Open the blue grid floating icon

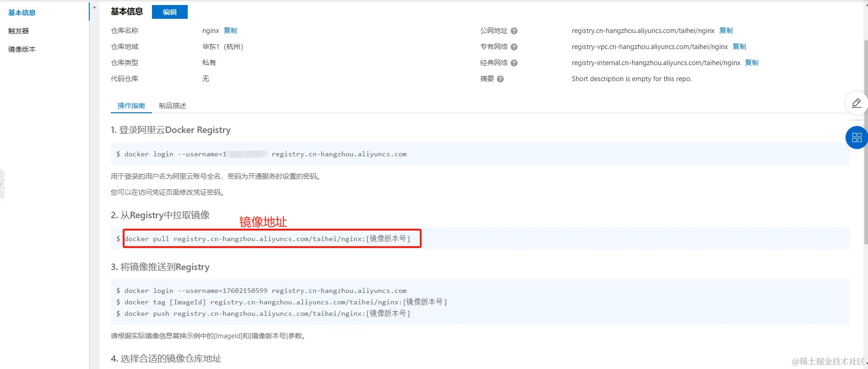[857, 138]
